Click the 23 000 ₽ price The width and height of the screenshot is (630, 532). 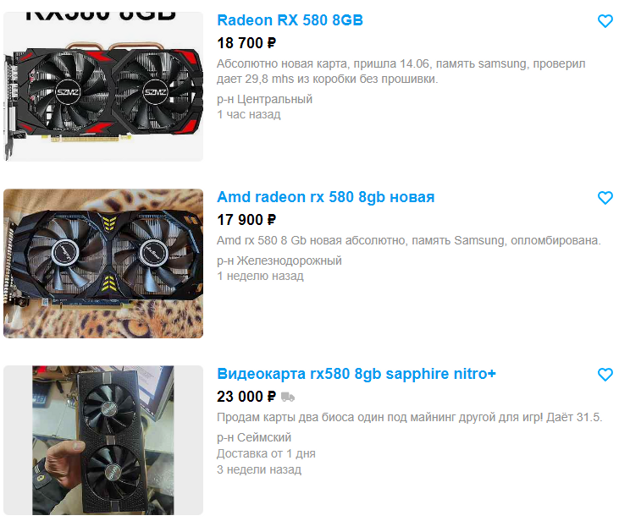click(246, 397)
